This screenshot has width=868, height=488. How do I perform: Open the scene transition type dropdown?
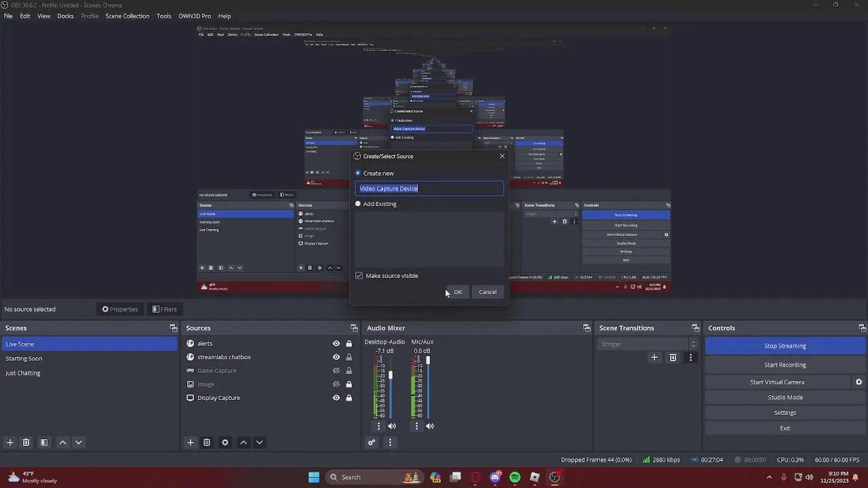(648, 344)
